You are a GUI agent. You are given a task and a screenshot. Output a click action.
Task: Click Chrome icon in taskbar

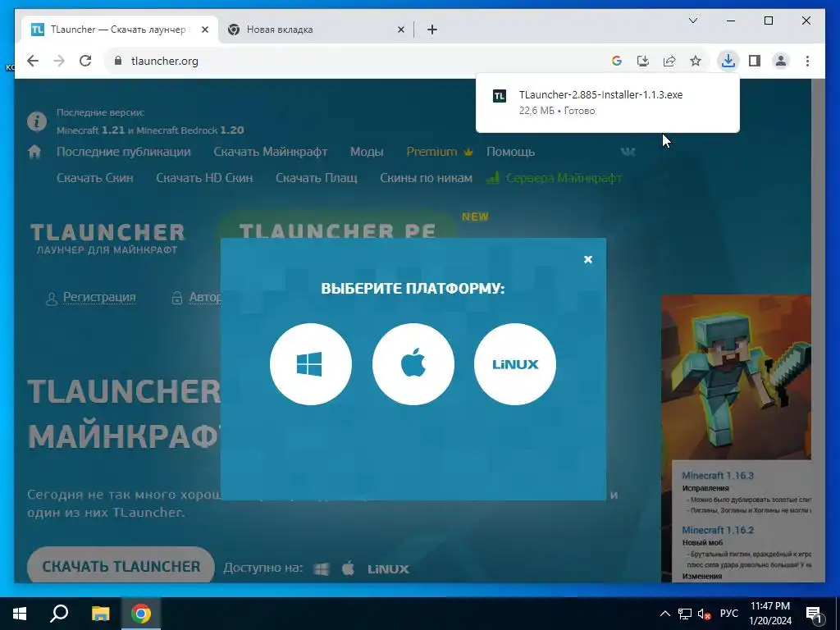[141, 614]
